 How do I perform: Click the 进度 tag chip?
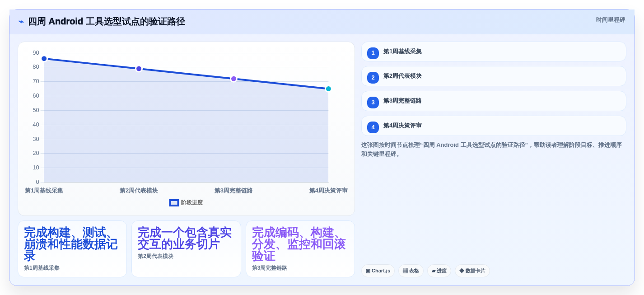pos(439,271)
